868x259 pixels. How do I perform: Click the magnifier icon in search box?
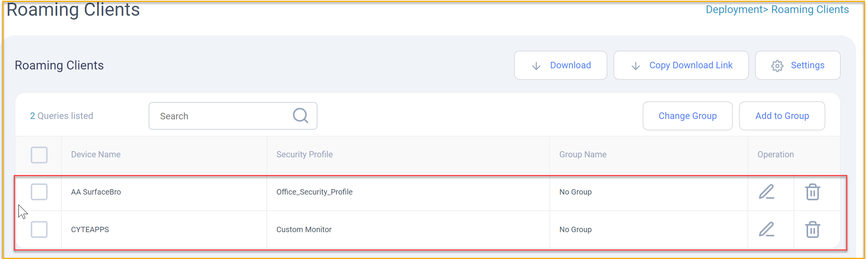pyautogui.click(x=301, y=115)
